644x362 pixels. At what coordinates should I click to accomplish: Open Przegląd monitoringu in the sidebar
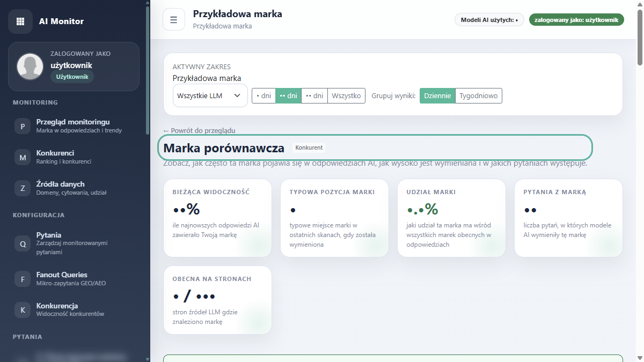point(75,126)
